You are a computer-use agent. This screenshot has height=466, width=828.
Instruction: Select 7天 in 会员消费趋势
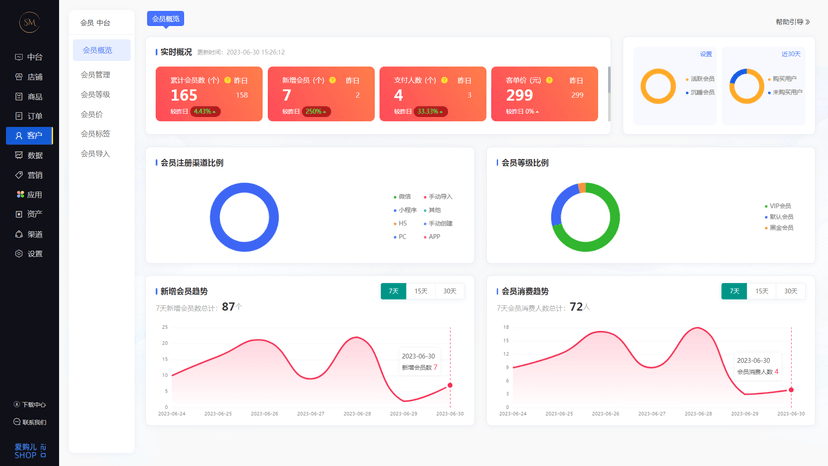tap(734, 291)
